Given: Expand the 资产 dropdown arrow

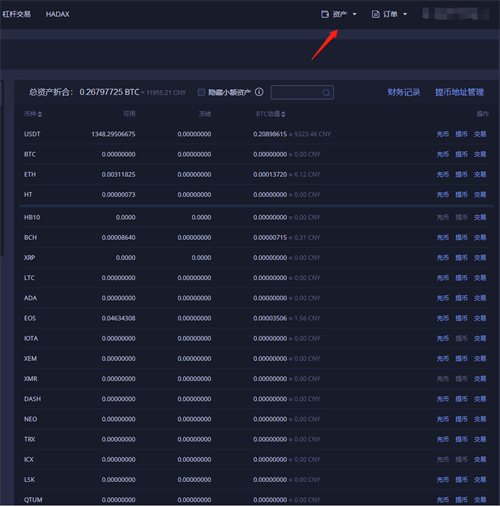Looking at the screenshot, I should point(354,14).
